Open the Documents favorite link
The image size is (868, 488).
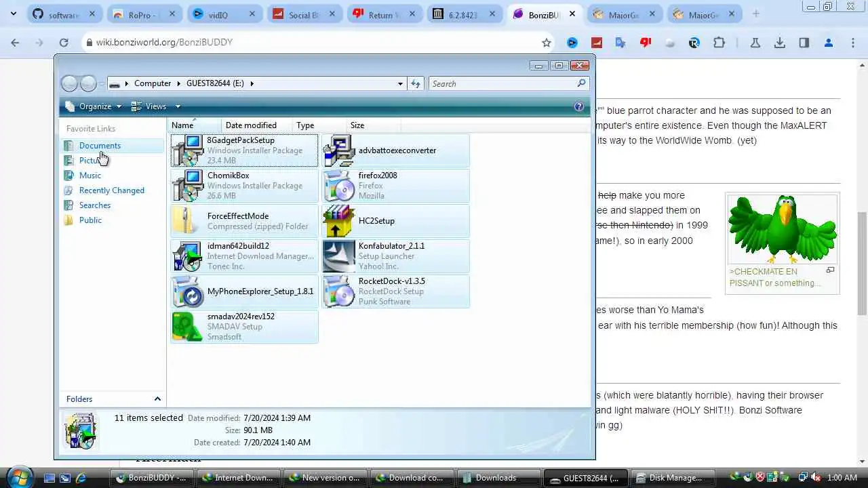[x=100, y=146]
